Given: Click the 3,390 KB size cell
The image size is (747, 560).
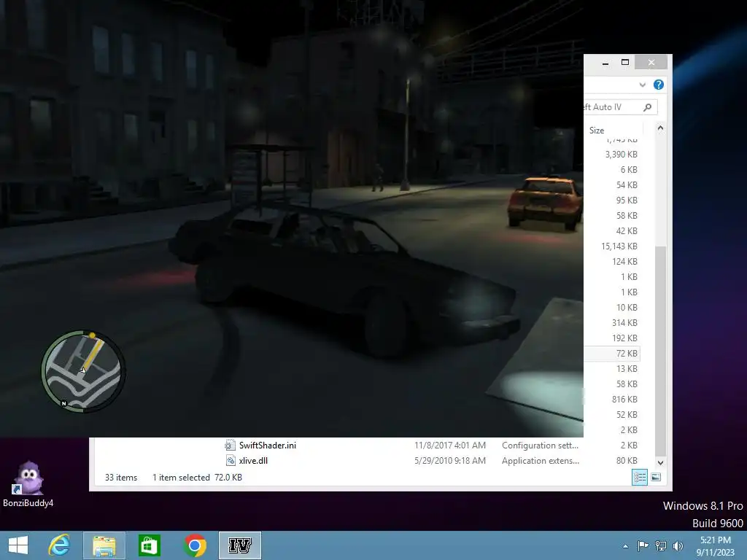Looking at the screenshot, I should (622, 155).
